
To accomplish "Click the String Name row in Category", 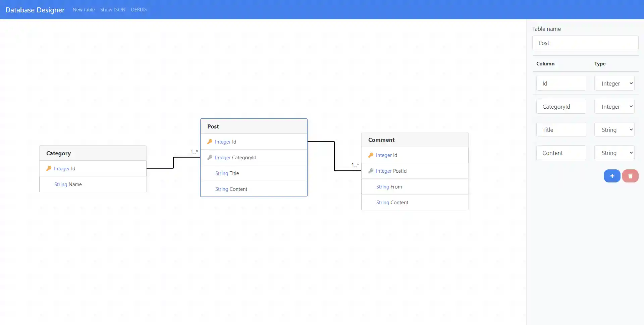I will click(93, 184).
